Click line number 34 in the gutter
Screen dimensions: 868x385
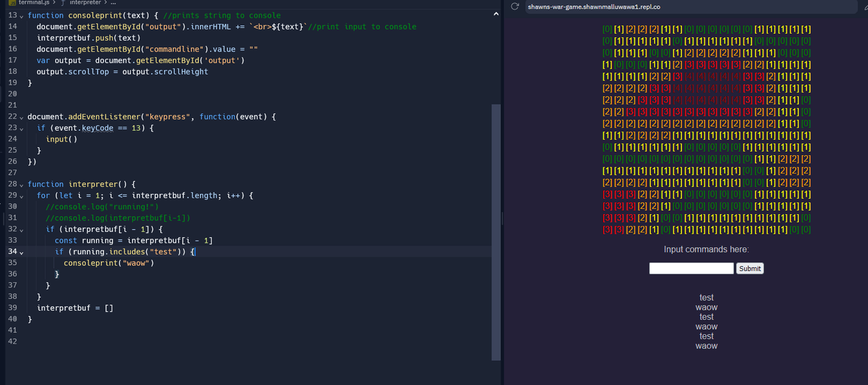pyautogui.click(x=12, y=252)
